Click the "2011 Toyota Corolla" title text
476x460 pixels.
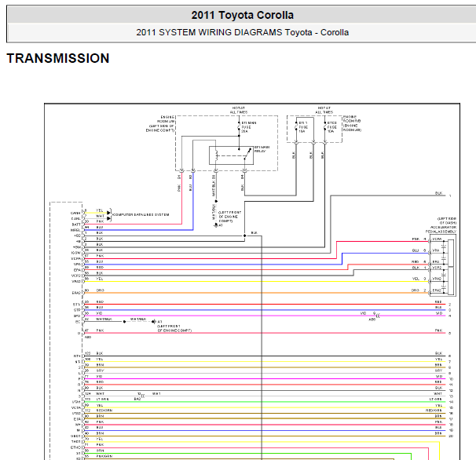(x=242, y=15)
